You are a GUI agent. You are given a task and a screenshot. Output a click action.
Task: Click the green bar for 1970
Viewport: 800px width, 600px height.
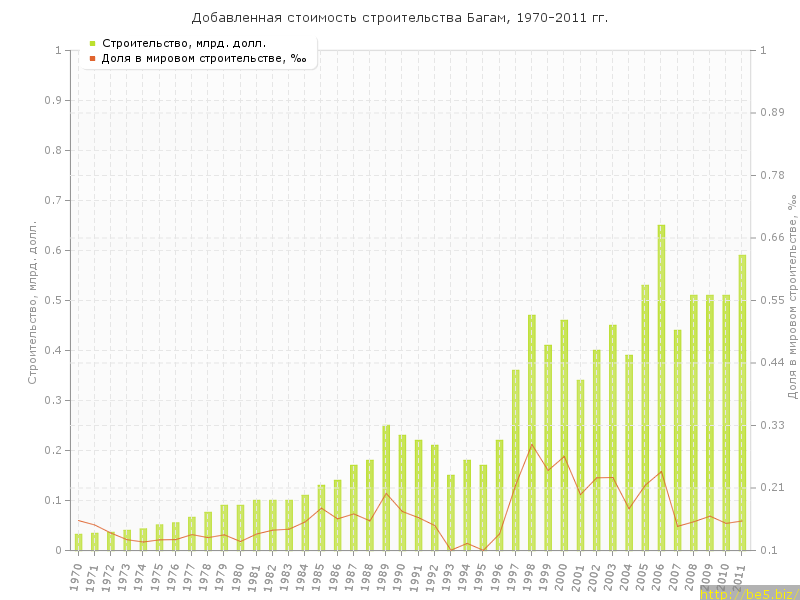click(x=78, y=542)
